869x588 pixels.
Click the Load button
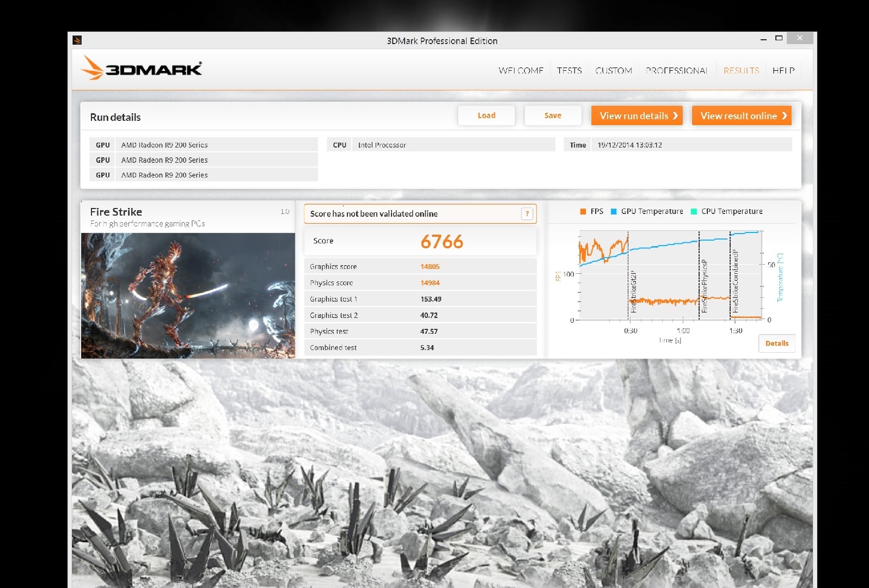coord(487,115)
